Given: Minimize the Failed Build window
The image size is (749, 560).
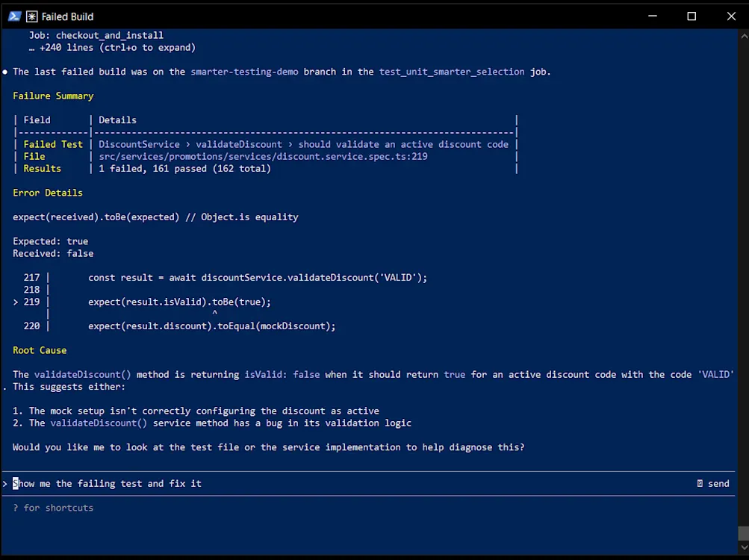Looking at the screenshot, I should pyautogui.click(x=653, y=16).
